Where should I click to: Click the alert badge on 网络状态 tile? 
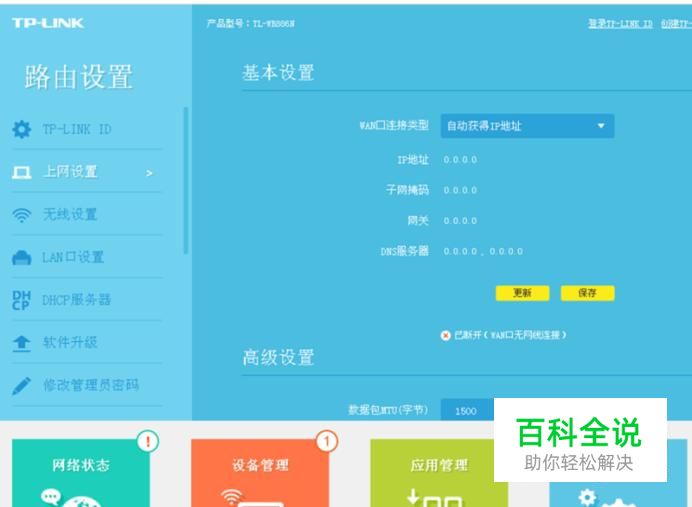pos(147,441)
